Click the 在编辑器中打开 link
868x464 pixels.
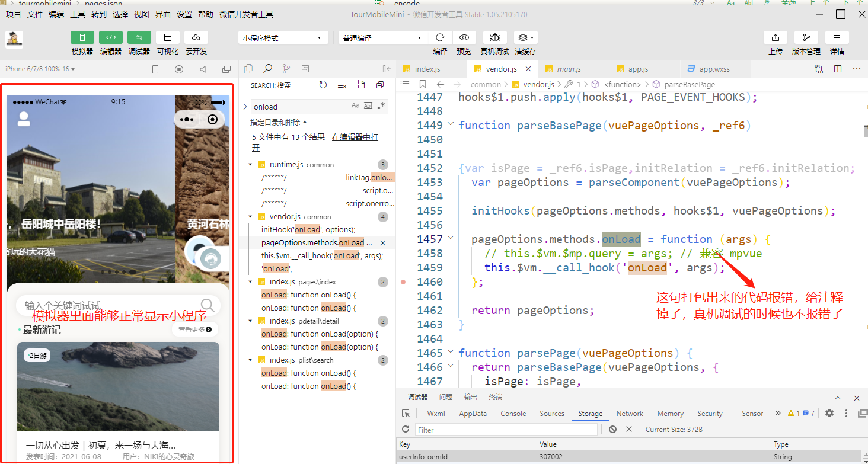point(315,142)
